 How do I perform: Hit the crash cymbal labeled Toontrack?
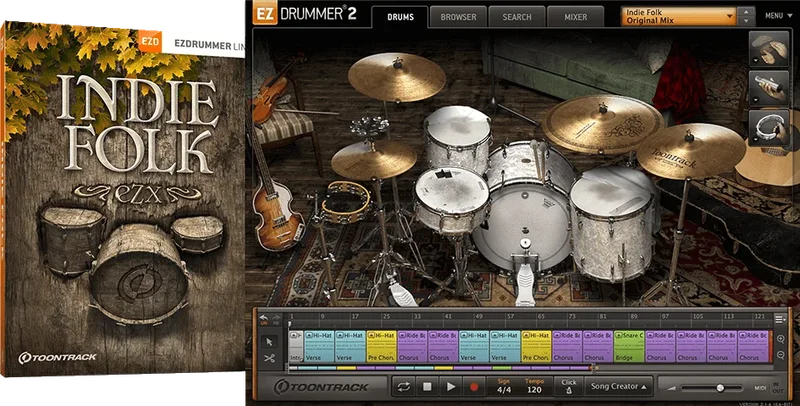[x=690, y=151]
